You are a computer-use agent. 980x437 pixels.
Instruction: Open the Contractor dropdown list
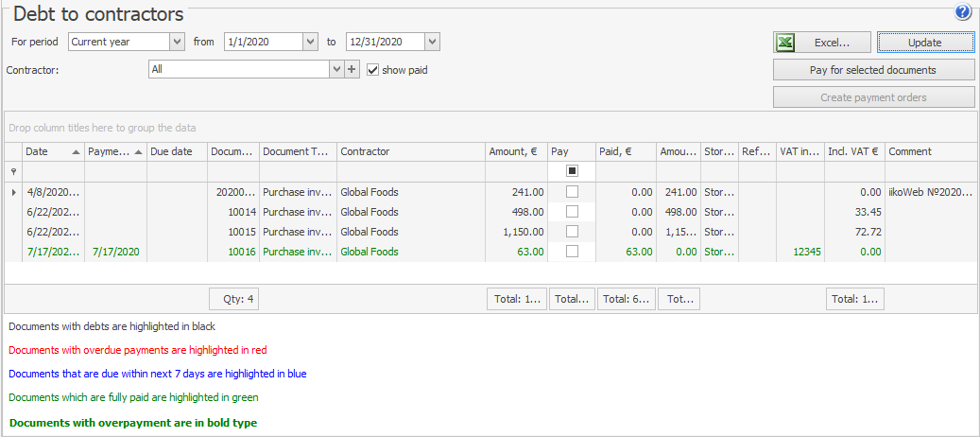click(x=335, y=69)
